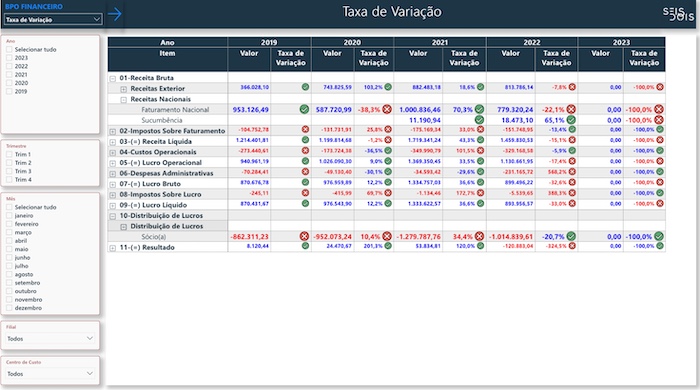Click the blue right-arrow navigation icon
This screenshot has width=700, height=390.
(115, 14)
